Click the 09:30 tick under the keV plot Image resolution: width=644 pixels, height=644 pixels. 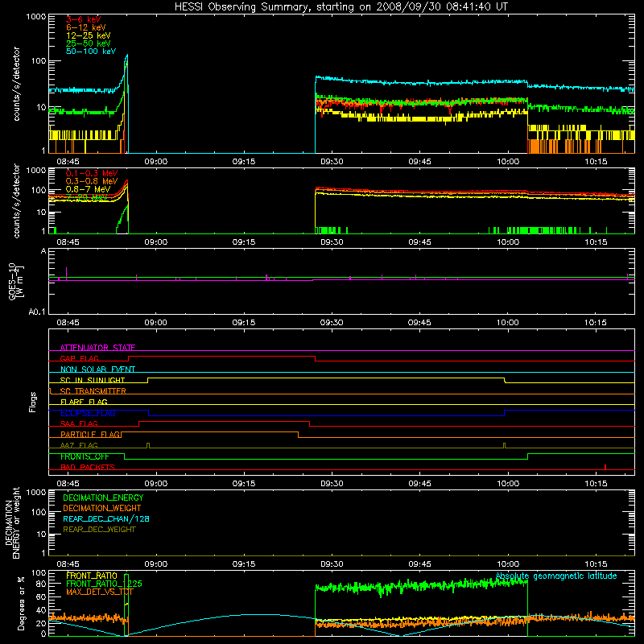(332, 162)
